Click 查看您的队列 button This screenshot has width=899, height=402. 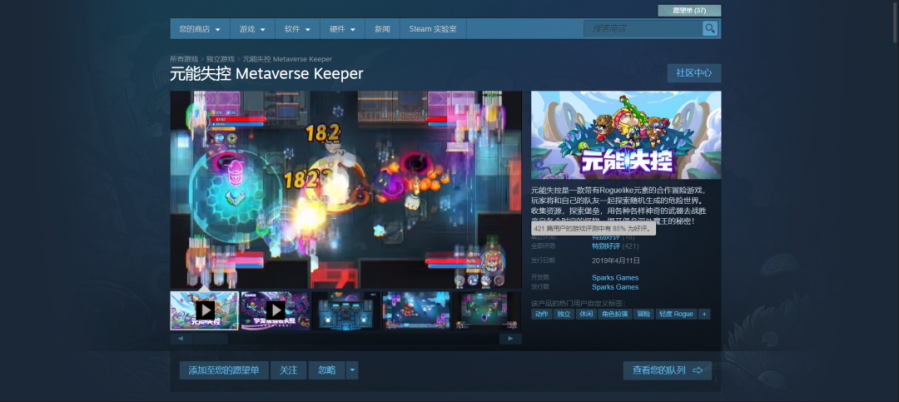(667, 370)
